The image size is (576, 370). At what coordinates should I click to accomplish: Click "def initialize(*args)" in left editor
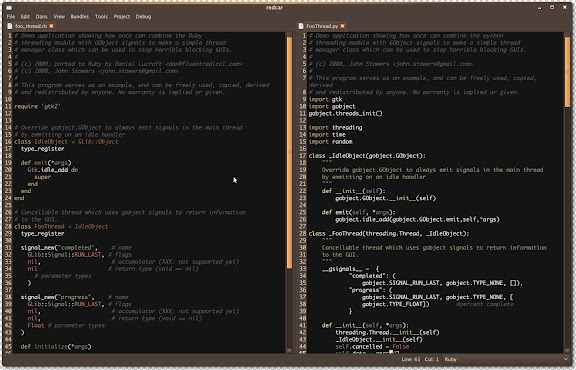tap(56, 346)
